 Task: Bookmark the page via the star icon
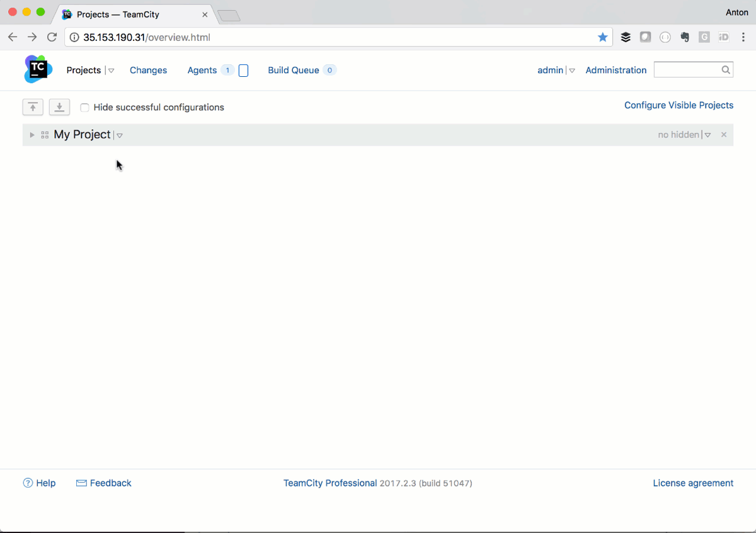(x=602, y=37)
